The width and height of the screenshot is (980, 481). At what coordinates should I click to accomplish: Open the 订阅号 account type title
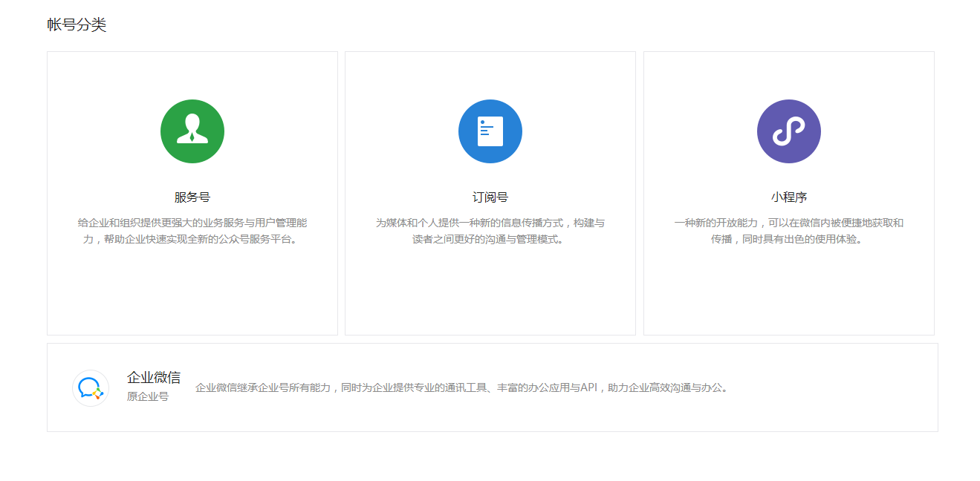coord(490,197)
